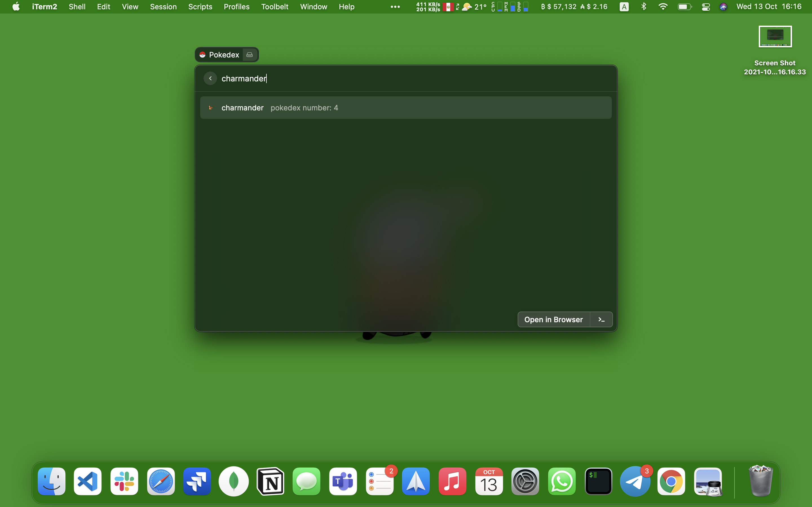Click the back arrow in search bar
The width and height of the screenshot is (812, 507).
210,79
